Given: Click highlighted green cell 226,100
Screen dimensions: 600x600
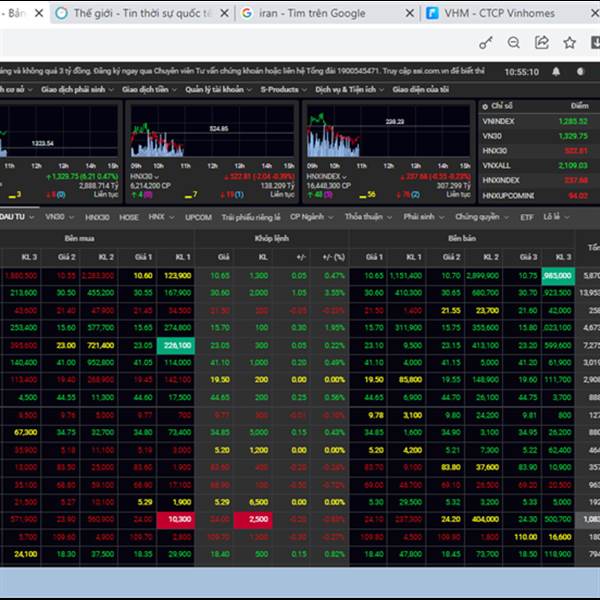Looking at the screenshot, I should click(176, 346).
